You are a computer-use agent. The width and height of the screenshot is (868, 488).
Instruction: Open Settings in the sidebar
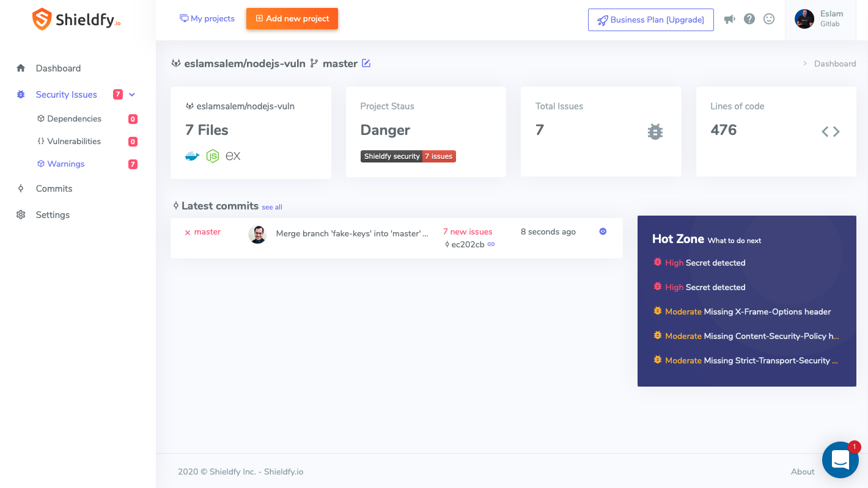pyautogui.click(x=53, y=215)
